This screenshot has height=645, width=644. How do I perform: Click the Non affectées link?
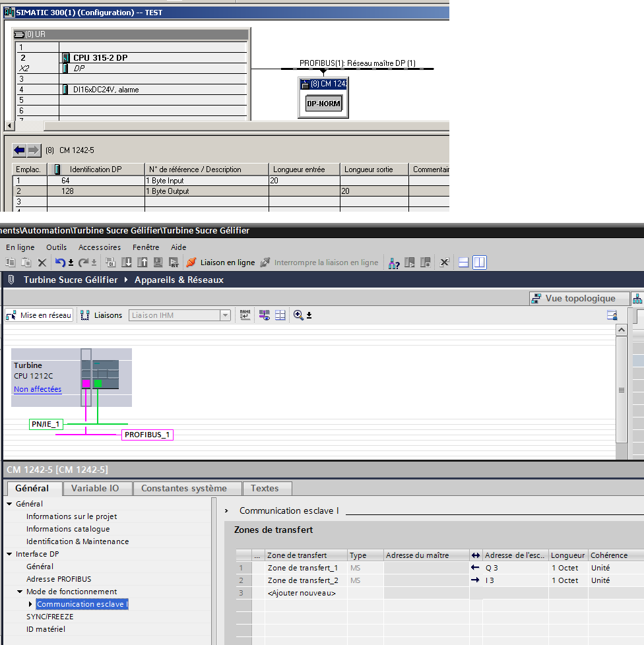38,389
